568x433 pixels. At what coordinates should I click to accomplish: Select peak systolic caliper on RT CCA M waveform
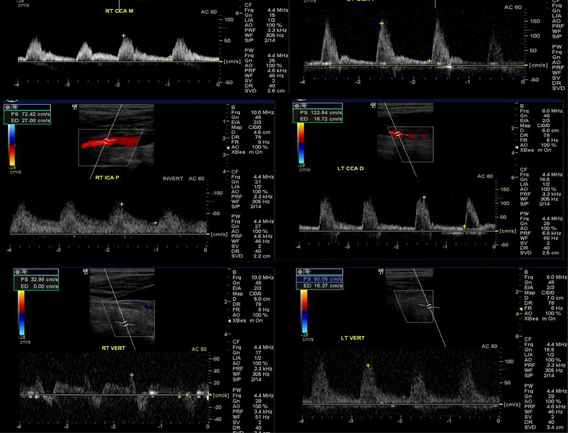pyautogui.click(x=124, y=36)
